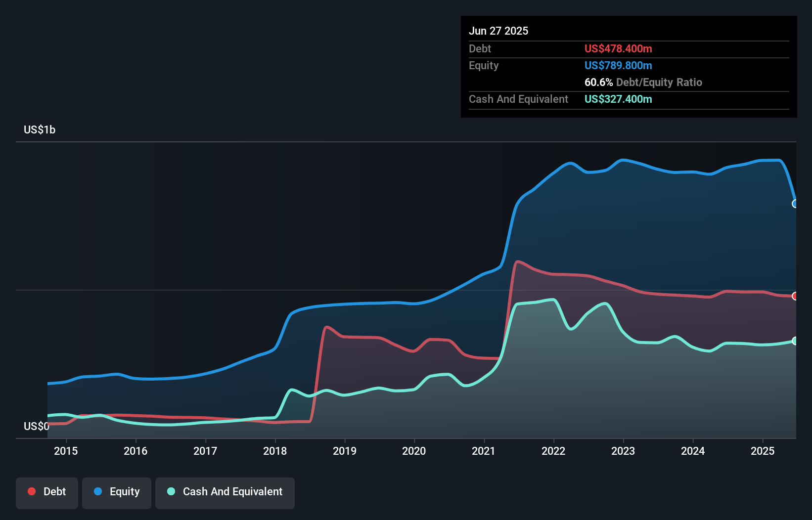Toggle the Cash And Equivalent legend button
The width and height of the screenshot is (812, 520).
click(225, 493)
